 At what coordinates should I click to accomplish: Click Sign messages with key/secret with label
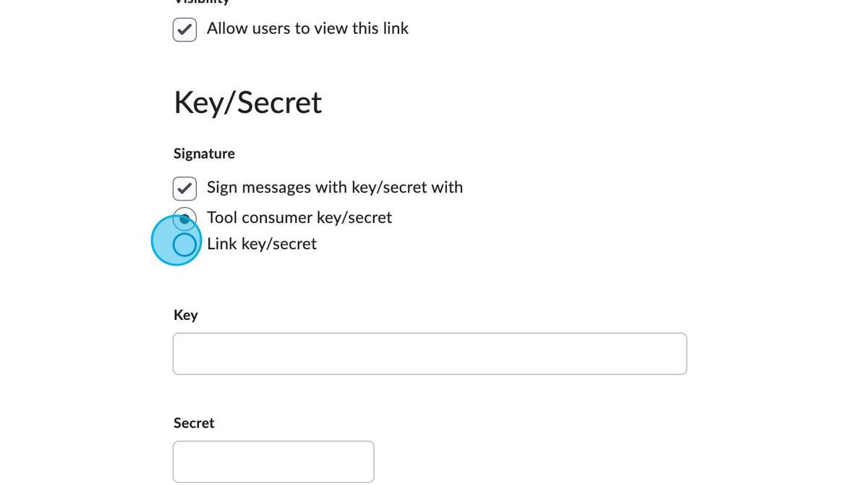click(334, 187)
